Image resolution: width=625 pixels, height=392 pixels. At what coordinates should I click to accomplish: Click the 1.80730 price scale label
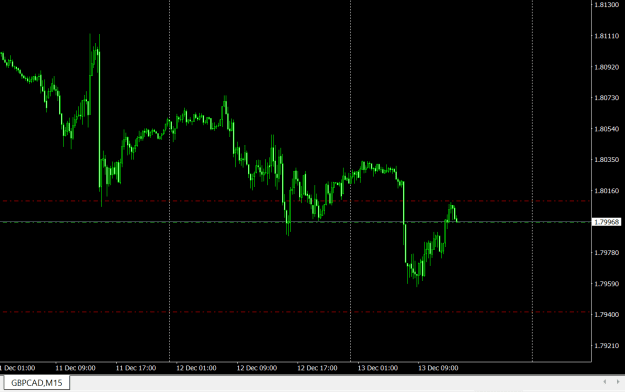pos(607,98)
